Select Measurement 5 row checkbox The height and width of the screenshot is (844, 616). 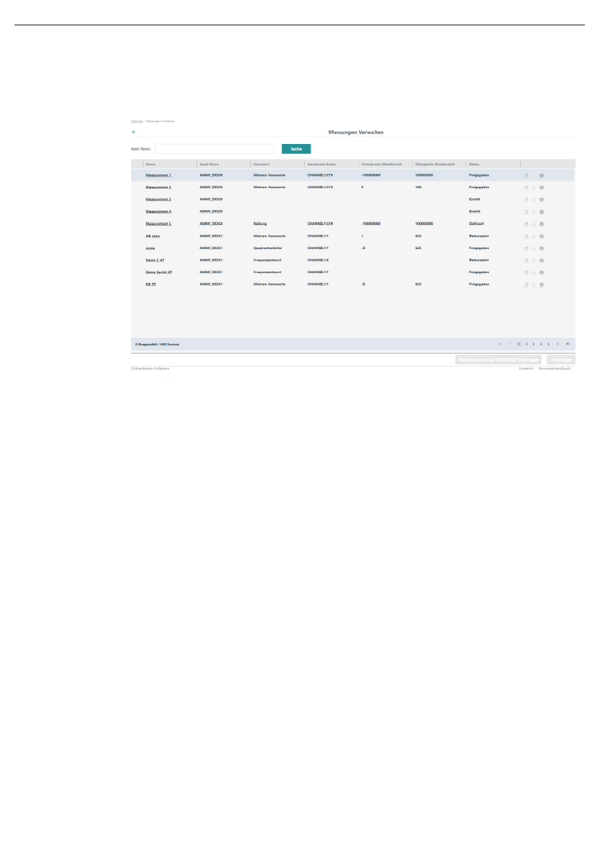(137, 224)
